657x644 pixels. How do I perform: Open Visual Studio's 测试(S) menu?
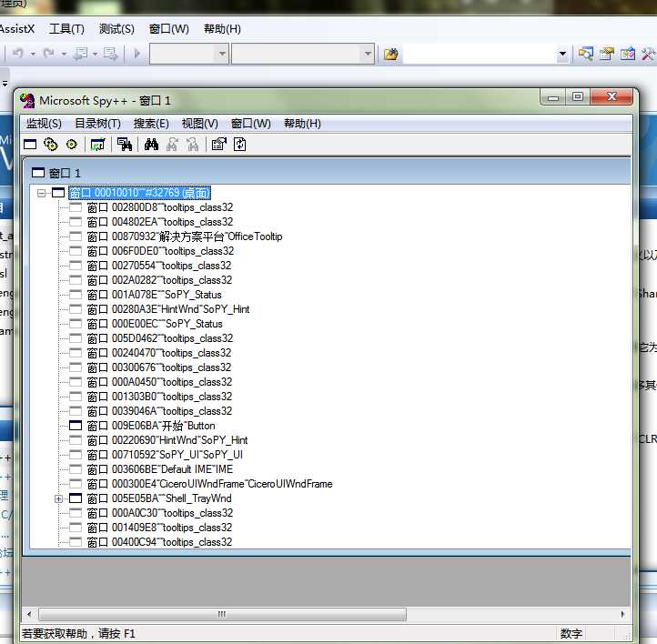tap(116, 29)
